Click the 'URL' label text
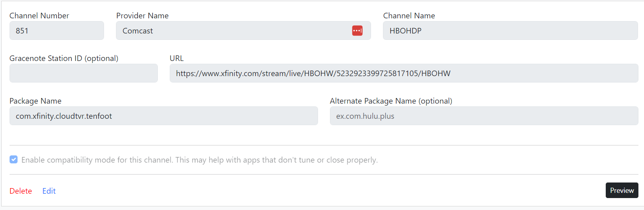The width and height of the screenshot is (644, 210). pos(177,58)
